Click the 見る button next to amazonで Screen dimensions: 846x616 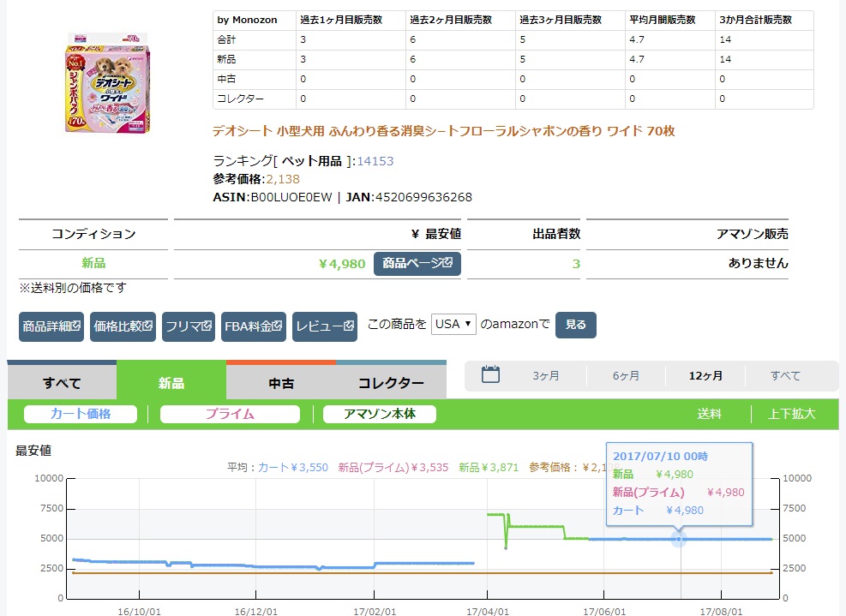point(576,325)
